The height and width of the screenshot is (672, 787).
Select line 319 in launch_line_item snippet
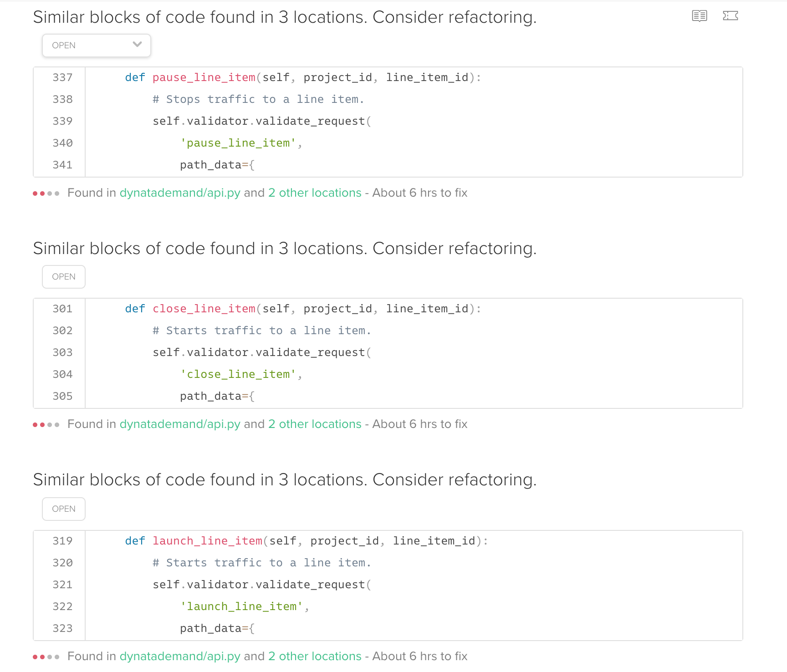[62, 540]
